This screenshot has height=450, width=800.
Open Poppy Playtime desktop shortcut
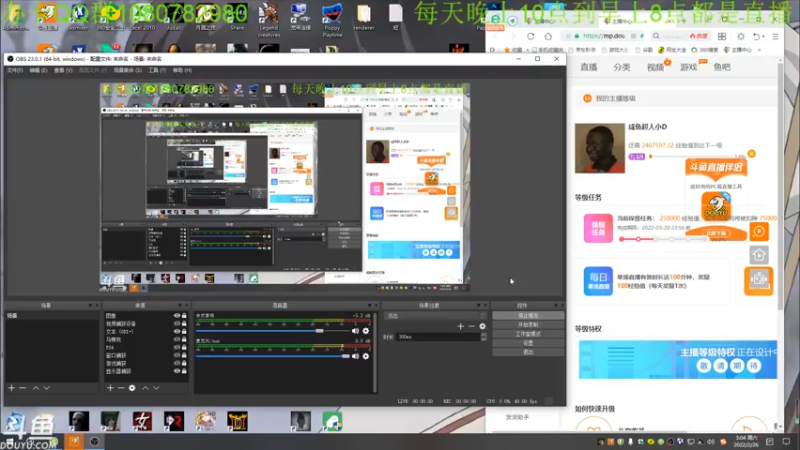click(x=332, y=19)
